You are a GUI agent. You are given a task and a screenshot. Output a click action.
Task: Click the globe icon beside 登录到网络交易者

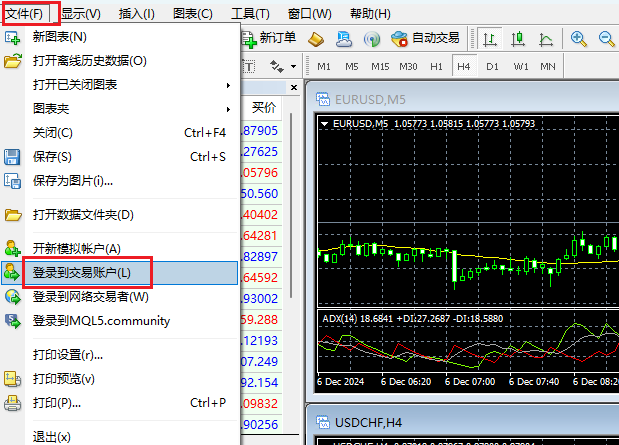(13, 297)
